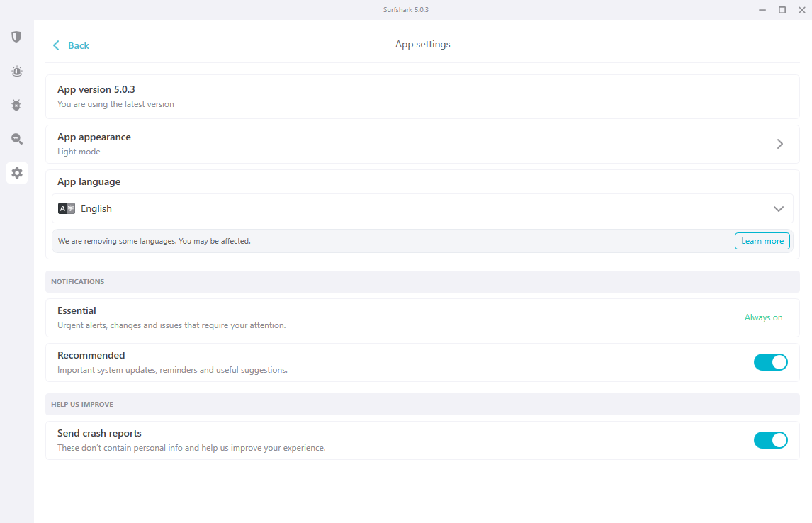This screenshot has width=812, height=523.
Task: Disable Recommended notifications toggle
Action: (770, 362)
